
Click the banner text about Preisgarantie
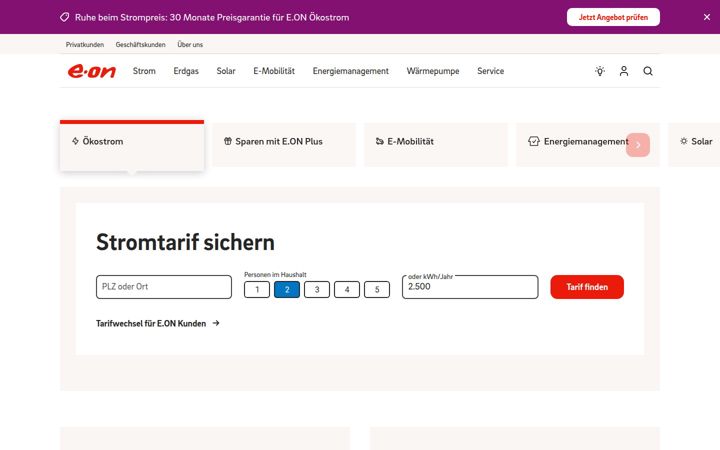212,17
